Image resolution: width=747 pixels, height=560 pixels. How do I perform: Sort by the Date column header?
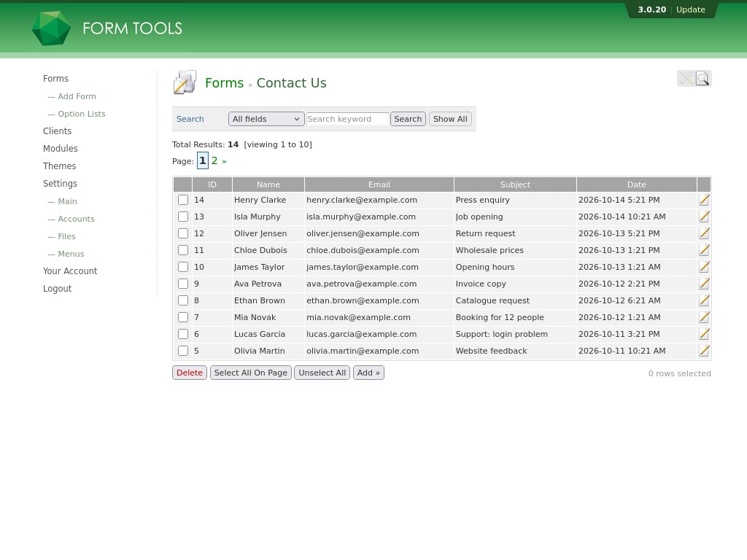click(636, 184)
